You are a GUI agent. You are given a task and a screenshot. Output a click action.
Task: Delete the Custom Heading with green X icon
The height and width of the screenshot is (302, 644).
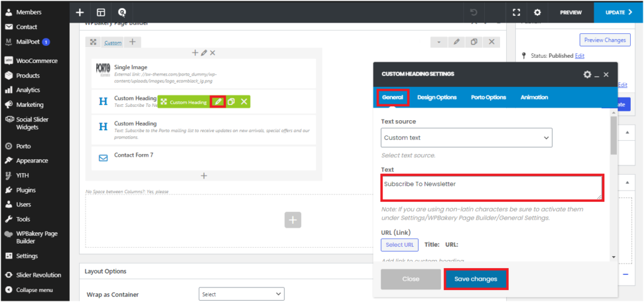244,101
